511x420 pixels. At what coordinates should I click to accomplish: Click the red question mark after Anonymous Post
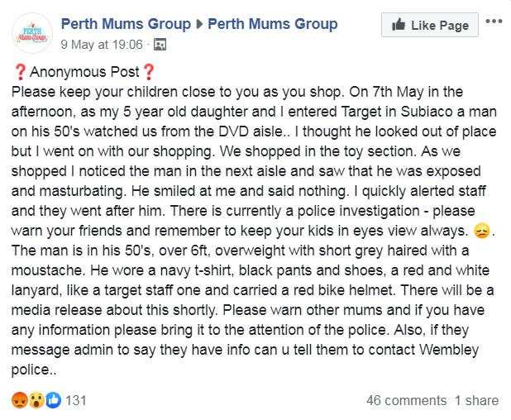coord(149,72)
